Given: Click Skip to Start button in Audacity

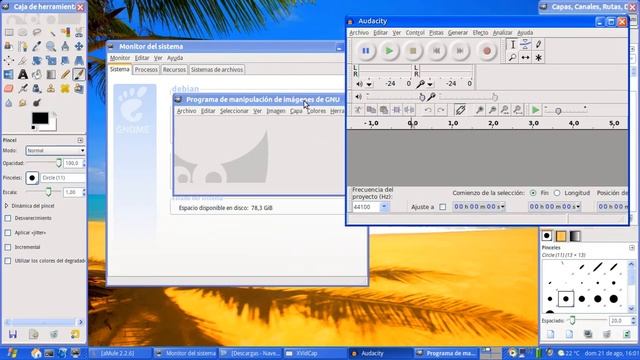Looking at the screenshot, I should coord(437,51).
